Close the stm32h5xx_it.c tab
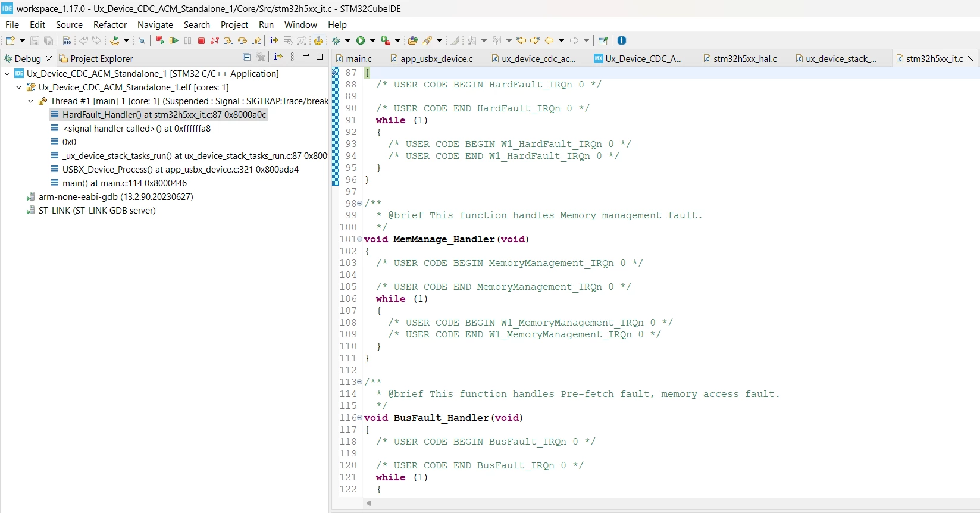The width and height of the screenshot is (980, 513). coord(971,58)
